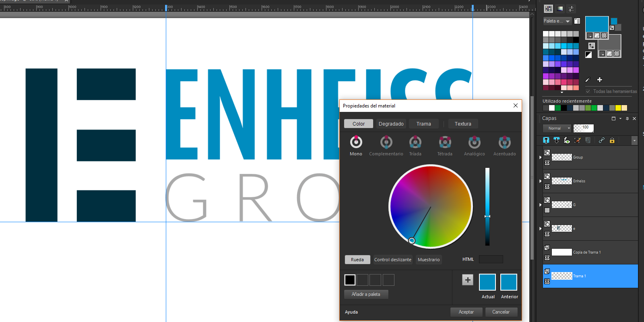Choose the Tríada harmony icon
The height and width of the screenshot is (322, 644).
click(x=415, y=142)
